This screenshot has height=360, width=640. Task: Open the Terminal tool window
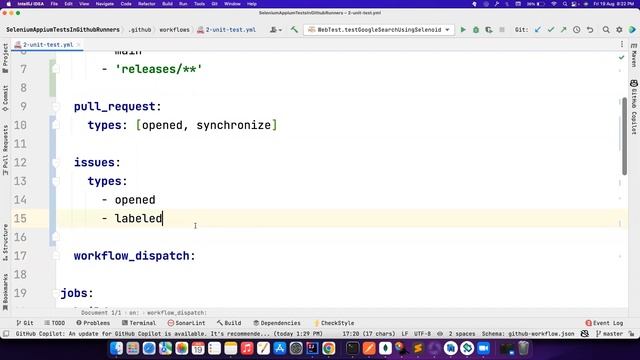point(139,323)
